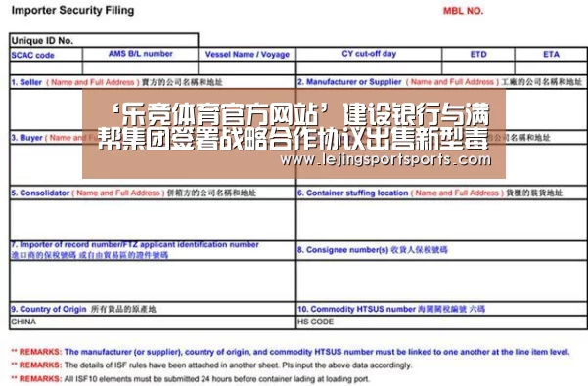Select the empty cell under CY cut-off day
Viewport: 588px width, 386px height.
pyautogui.click(x=369, y=67)
